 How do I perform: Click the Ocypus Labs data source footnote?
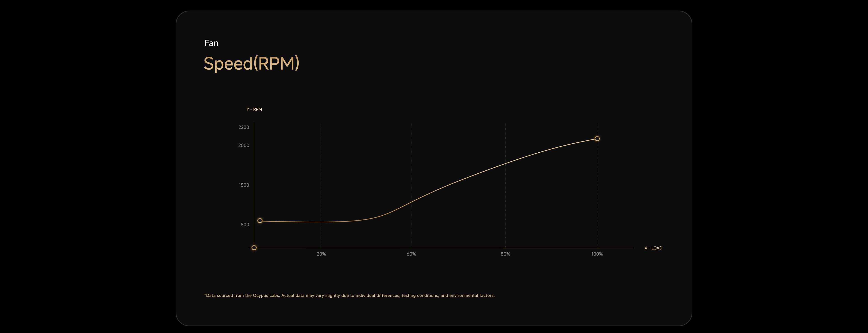click(x=349, y=296)
